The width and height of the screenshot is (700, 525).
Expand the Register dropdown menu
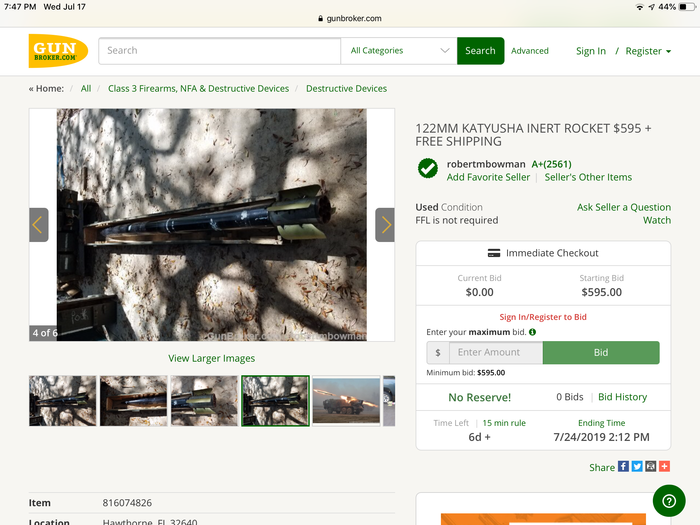point(648,51)
